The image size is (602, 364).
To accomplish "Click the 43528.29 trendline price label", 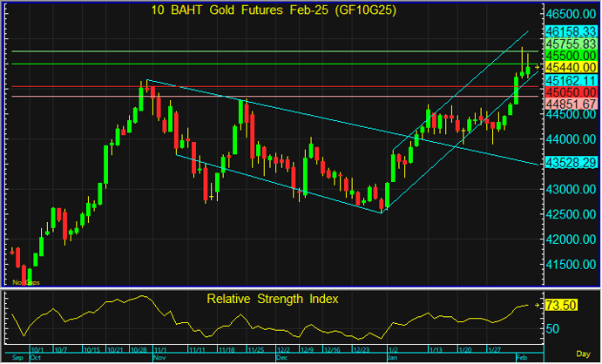I will (x=571, y=163).
